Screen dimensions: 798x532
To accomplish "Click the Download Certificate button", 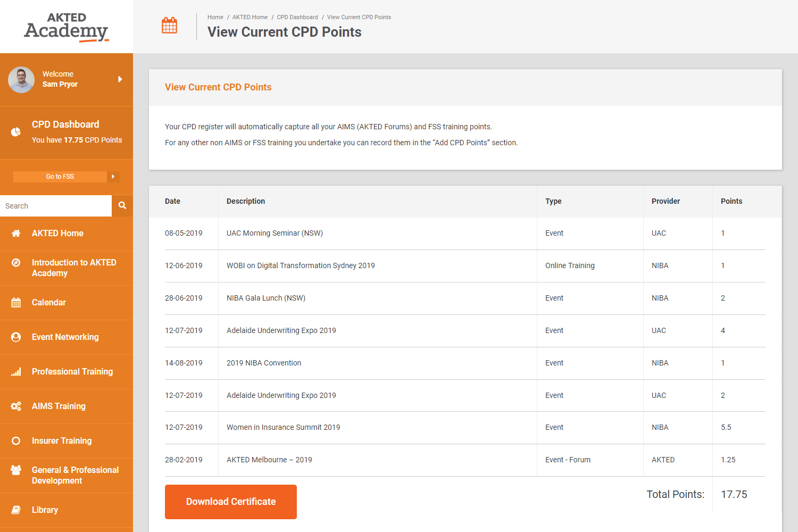I will (231, 502).
